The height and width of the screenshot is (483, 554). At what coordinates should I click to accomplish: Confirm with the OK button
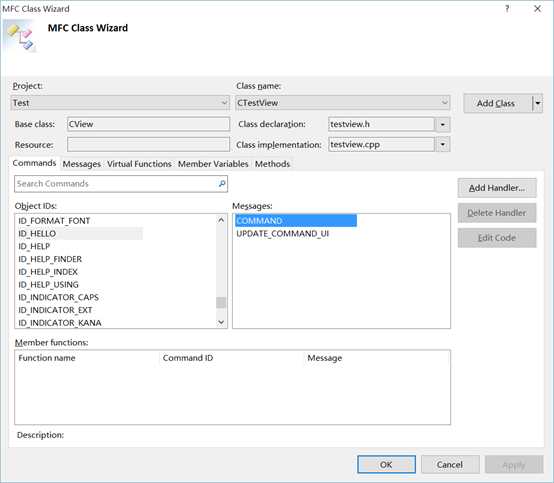(x=386, y=464)
